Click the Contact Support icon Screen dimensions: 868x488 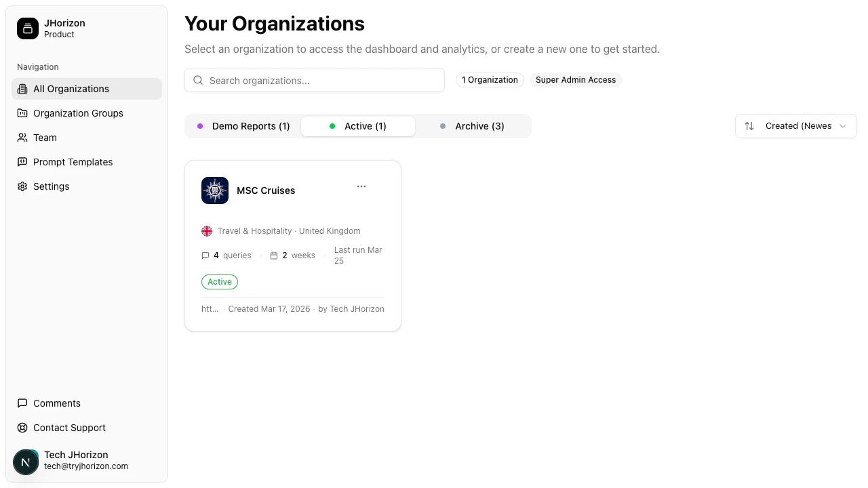point(22,428)
